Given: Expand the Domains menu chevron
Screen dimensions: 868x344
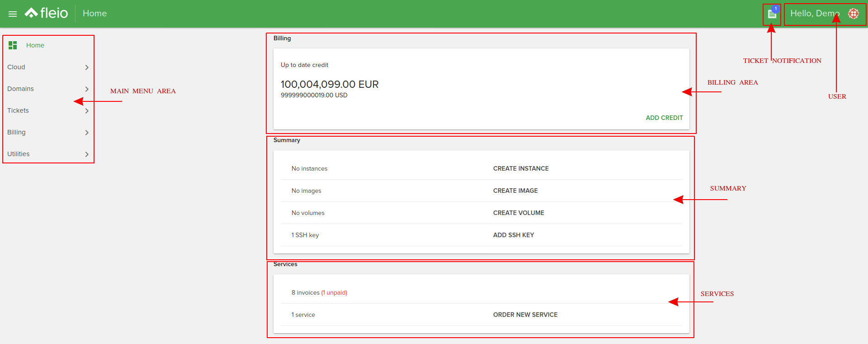Looking at the screenshot, I should (87, 89).
